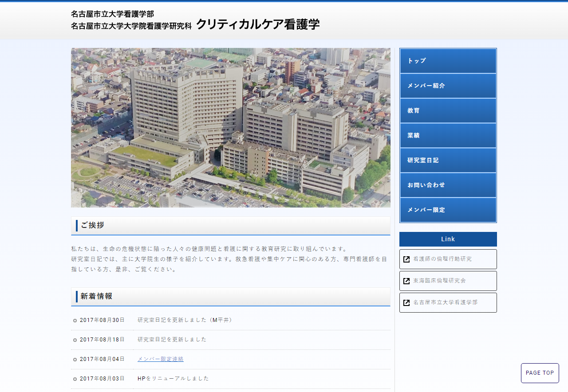Click the Link sidebar heading
The height and width of the screenshot is (392, 568).
tap(448, 239)
